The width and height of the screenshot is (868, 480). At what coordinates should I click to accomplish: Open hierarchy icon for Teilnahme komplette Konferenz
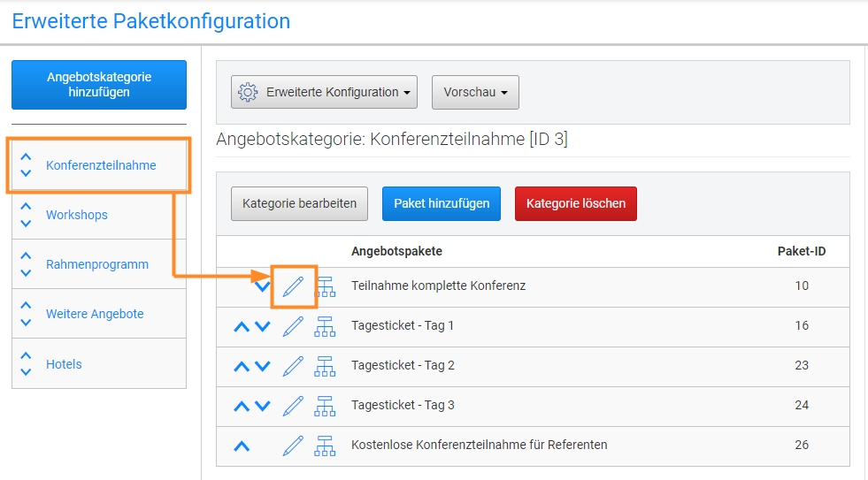(x=325, y=286)
